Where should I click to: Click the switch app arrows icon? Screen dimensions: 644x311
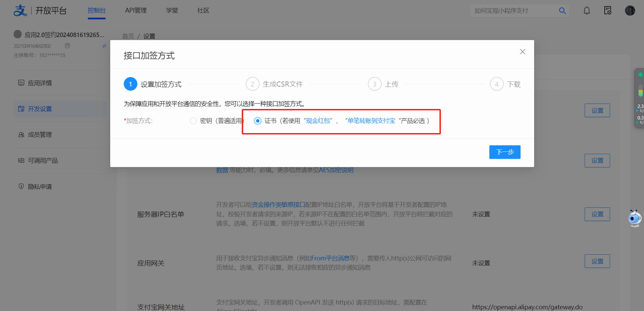coord(104,46)
